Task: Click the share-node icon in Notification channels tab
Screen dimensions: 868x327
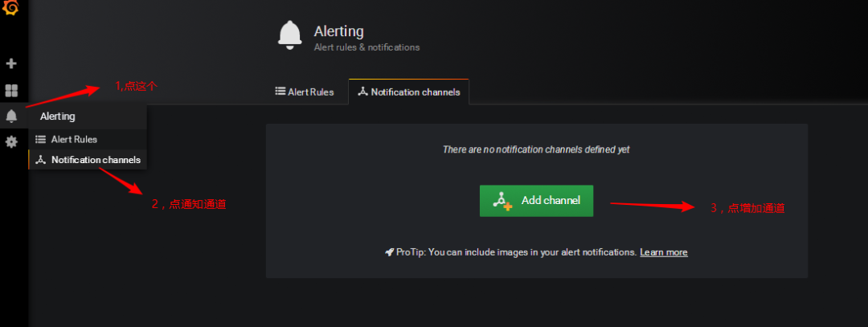Action: (362, 92)
